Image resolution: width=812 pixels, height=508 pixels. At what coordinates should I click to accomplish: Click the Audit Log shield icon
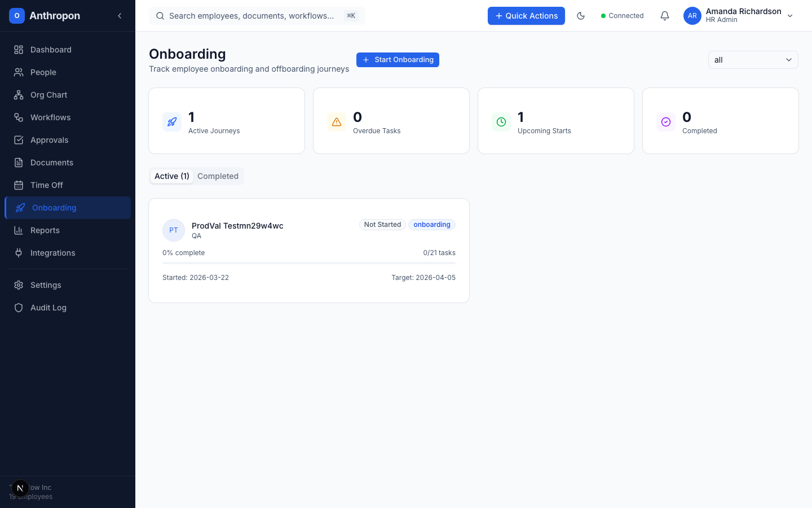pyautogui.click(x=19, y=308)
